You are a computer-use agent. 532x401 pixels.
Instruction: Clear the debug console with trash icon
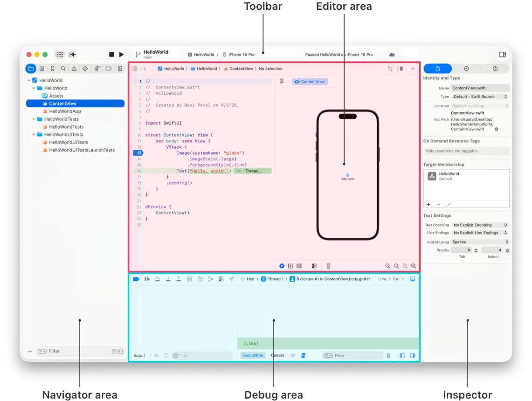tap(388, 356)
